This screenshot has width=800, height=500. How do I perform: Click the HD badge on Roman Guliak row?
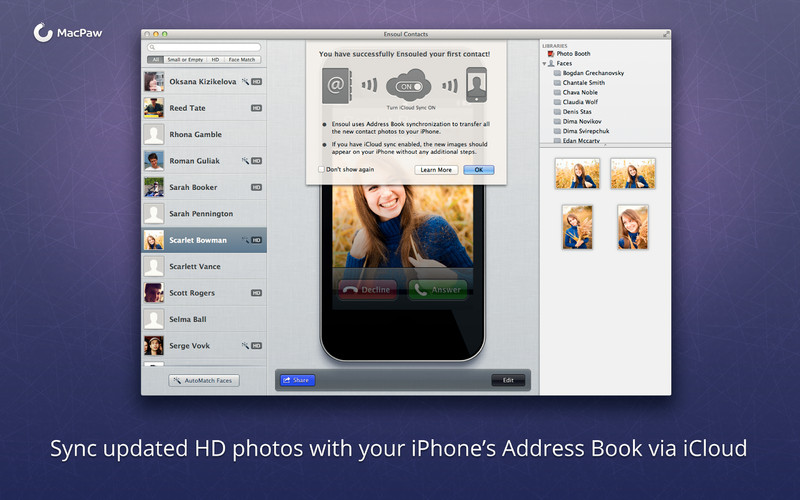pos(257,161)
